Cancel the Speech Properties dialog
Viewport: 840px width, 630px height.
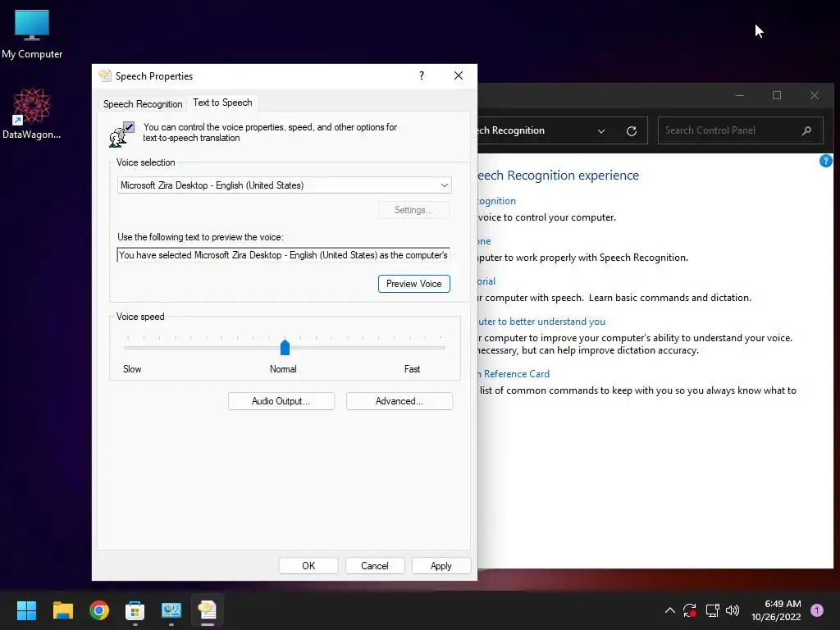(374, 566)
